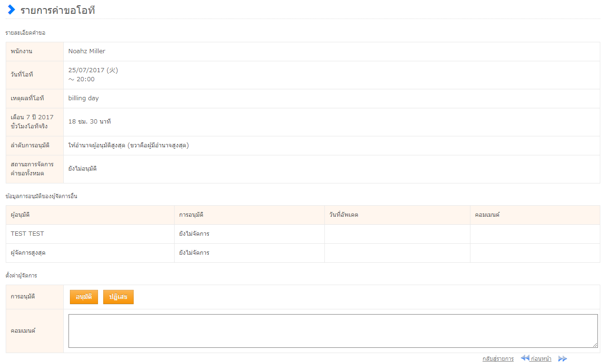Viewport: 606px width, 364px height.
Task: Grab the comment box resize handle
Action: tap(595, 345)
